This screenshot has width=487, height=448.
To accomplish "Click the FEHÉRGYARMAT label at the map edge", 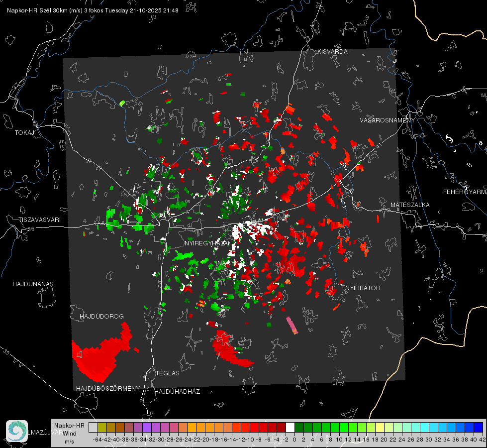I will [x=465, y=192].
